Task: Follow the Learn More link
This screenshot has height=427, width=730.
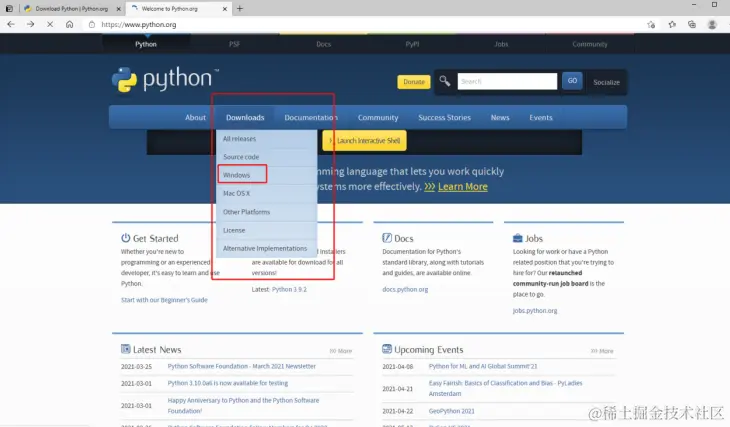Action: click(462, 186)
